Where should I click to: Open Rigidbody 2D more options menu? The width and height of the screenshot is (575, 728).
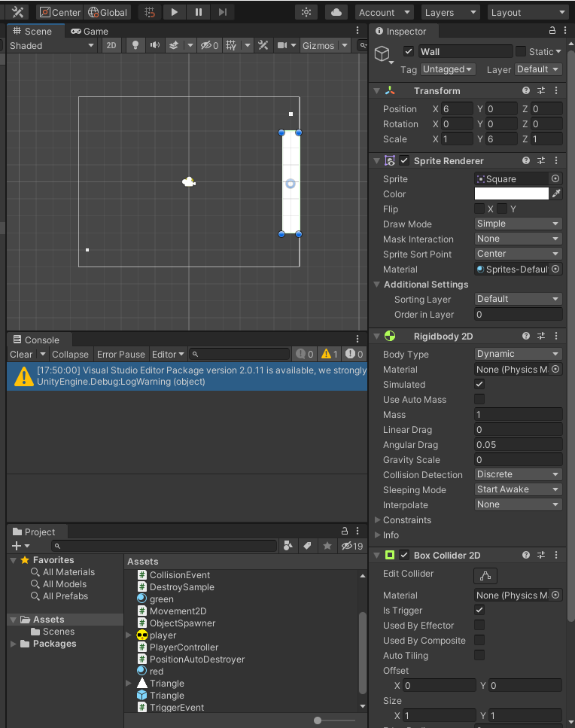pos(556,336)
